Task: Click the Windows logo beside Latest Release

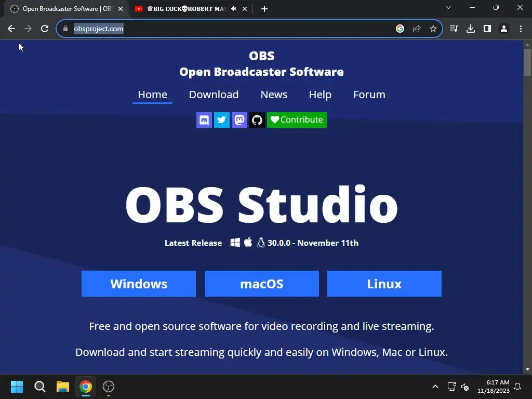Action: tap(235, 243)
